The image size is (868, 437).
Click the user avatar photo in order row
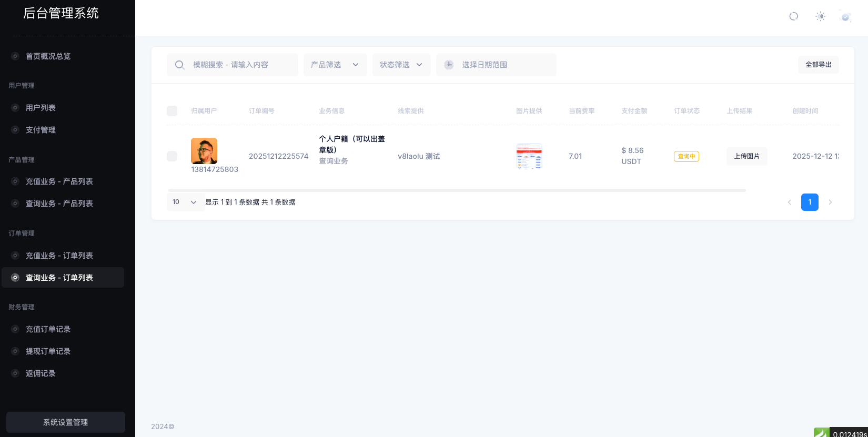coord(204,151)
